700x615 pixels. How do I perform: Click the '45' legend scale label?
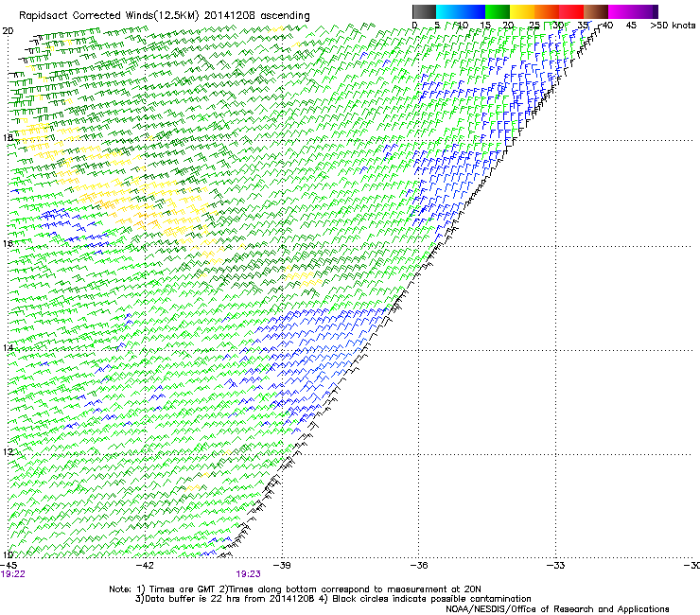pos(631,25)
